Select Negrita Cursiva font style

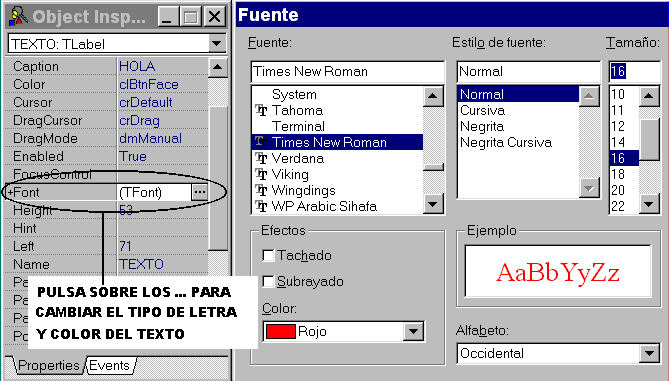click(x=506, y=143)
